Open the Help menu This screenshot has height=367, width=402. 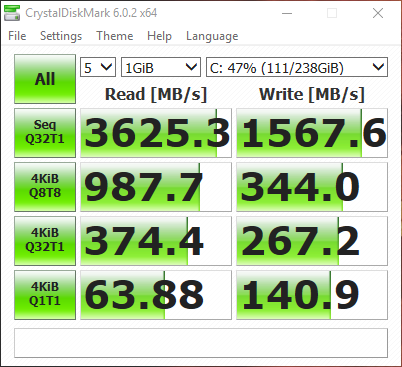(x=159, y=36)
